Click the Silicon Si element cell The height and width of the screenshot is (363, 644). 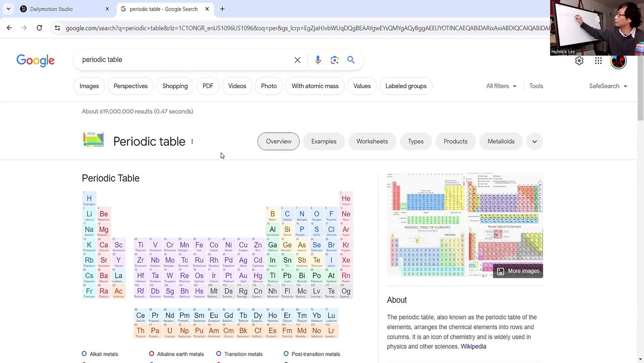pos(287,230)
